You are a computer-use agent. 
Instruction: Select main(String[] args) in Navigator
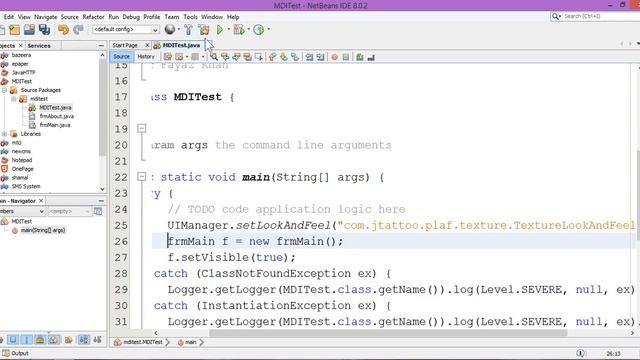point(43,230)
